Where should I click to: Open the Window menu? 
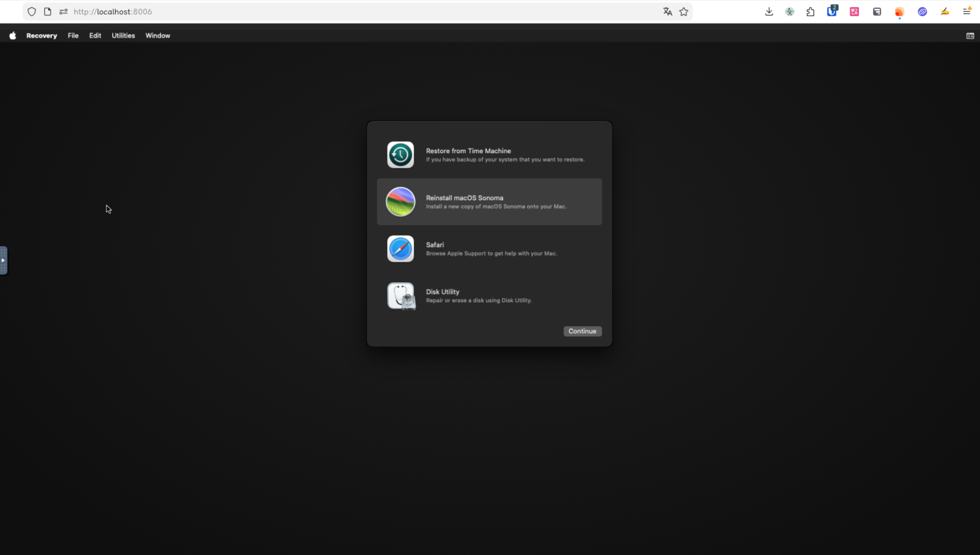pos(158,35)
